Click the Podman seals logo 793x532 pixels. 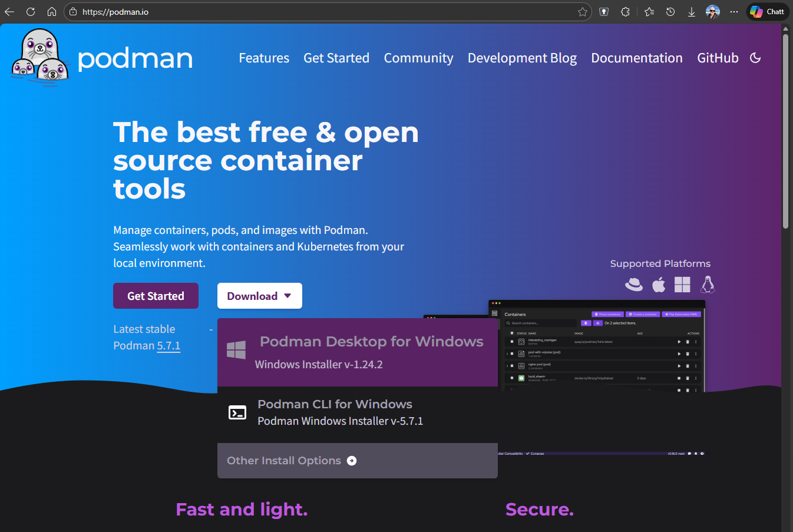[x=38, y=56]
